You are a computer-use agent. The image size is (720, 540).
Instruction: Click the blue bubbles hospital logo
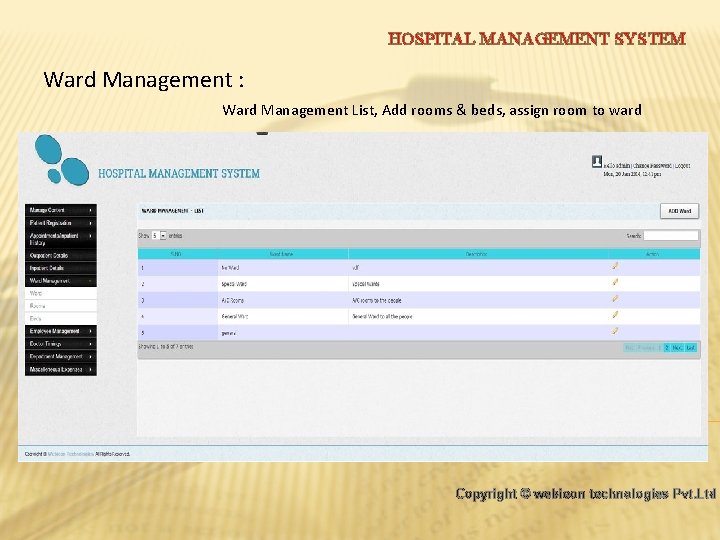click(x=62, y=160)
